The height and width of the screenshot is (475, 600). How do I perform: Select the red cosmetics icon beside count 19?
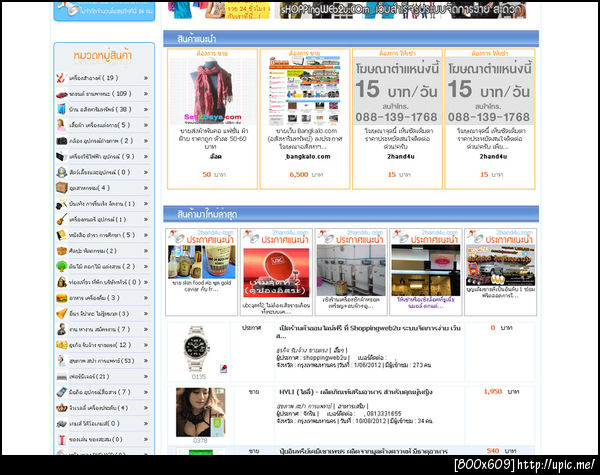tap(62, 78)
